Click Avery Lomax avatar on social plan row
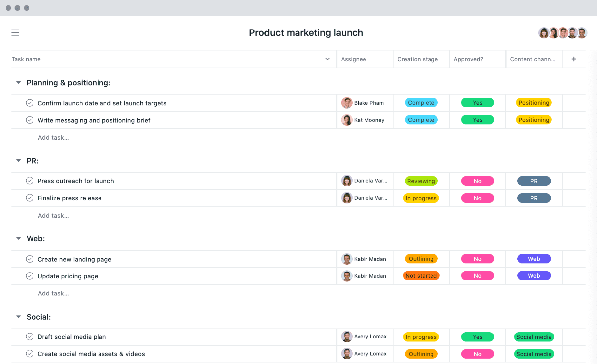Screen dimensions: 597x364 (x=347, y=337)
